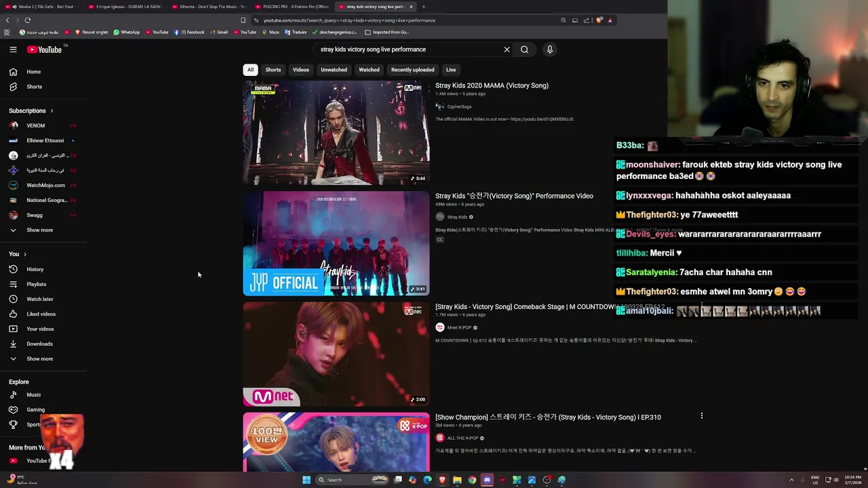Start voice search with the microphone

tap(550, 49)
